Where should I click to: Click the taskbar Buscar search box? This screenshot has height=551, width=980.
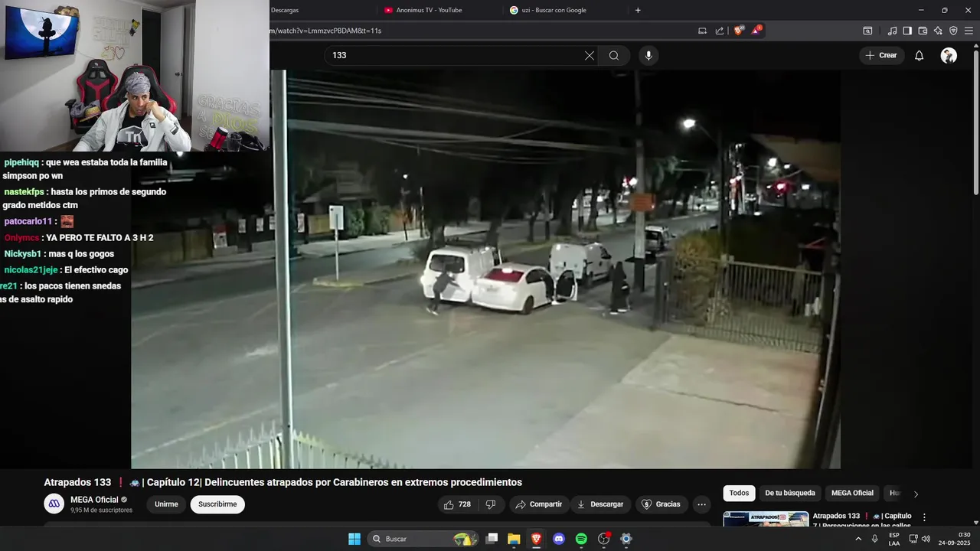pos(423,539)
